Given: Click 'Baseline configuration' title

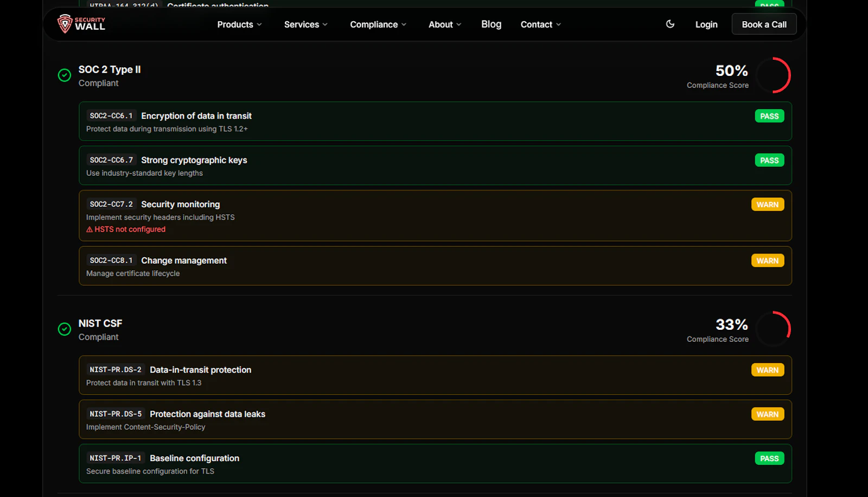Looking at the screenshot, I should 195,458.
